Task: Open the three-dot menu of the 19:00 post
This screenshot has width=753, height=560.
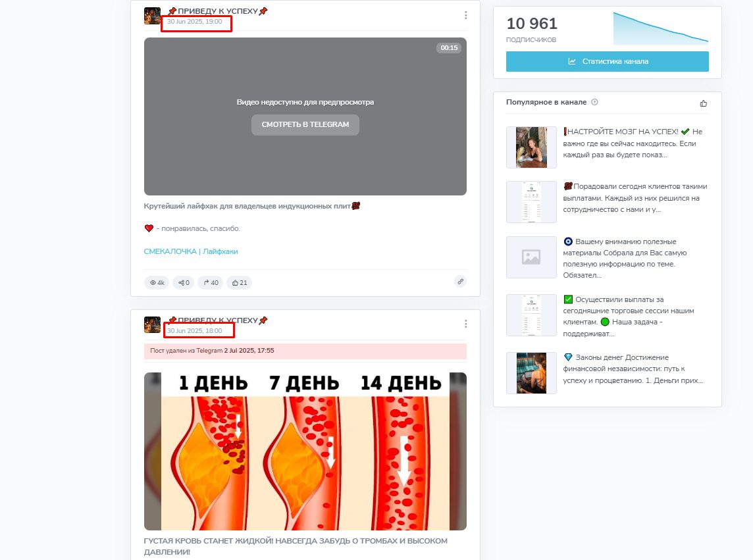Action: [x=465, y=15]
